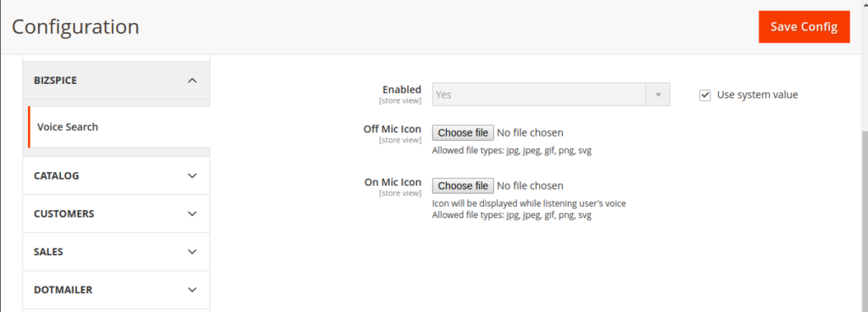Click No file chosen beside Off Mic Icon
Viewport: 868px width, 312px height.
point(530,133)
